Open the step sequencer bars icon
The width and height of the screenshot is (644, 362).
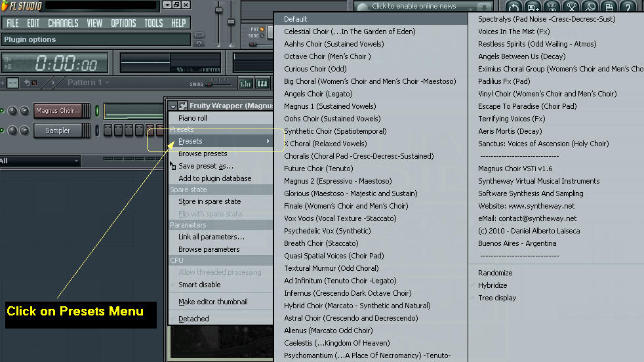pos(246,84)
